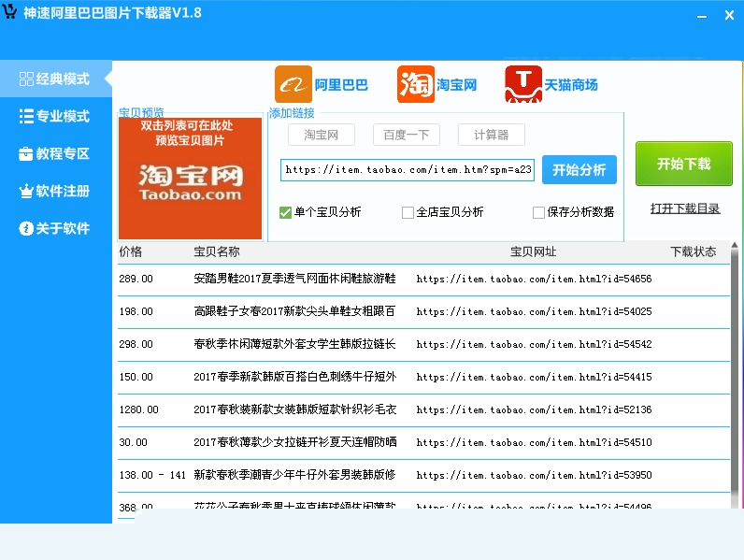Click the price cell 298.00
Viewport: 744px width, 560px height.
(136, 345)
